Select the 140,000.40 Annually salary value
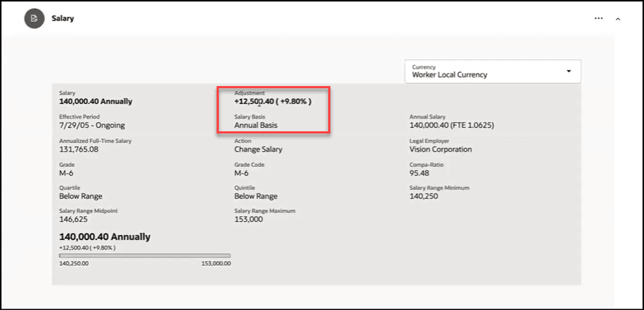This screenshot has width=644, height=310. (96, 101)
